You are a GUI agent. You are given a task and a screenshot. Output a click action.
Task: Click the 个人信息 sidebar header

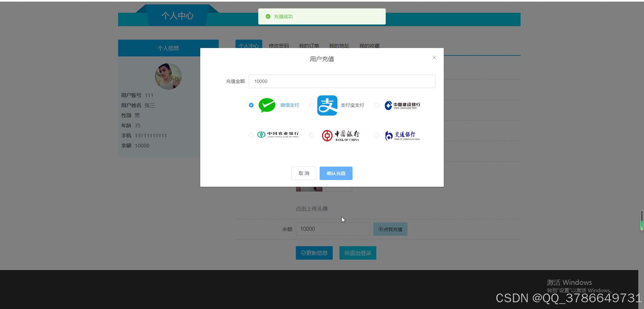coord(168,48)
